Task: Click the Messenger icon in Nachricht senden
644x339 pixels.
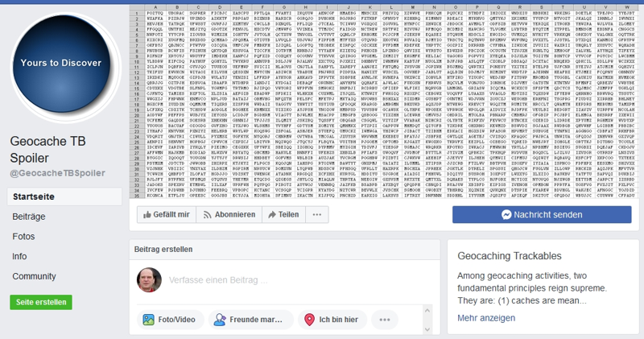Action: pyautogui.click(x=506, y=214)
